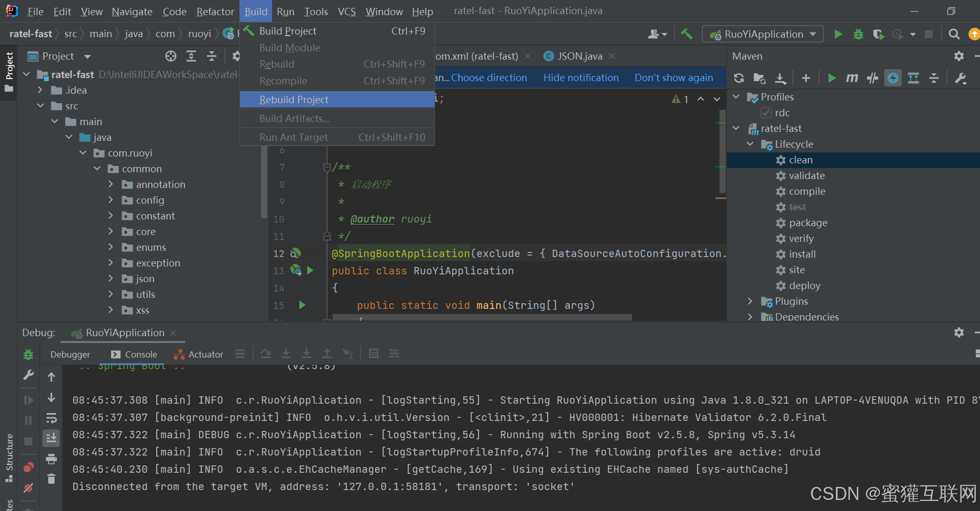Viewport: 980px width, 511px height.
Task: Toggle soft-wrap in debug console
Action: coord(51,418)
